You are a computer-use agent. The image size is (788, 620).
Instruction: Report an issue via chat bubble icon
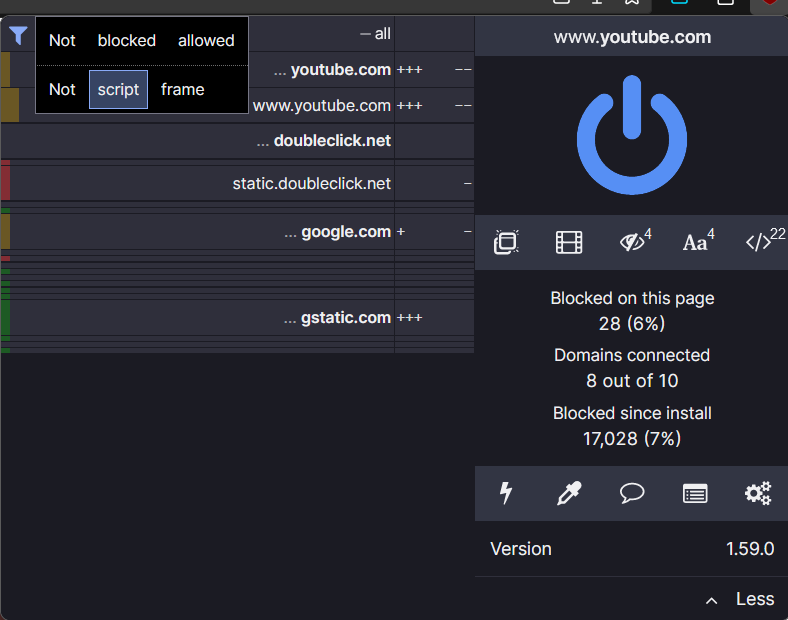pos(632,493)
